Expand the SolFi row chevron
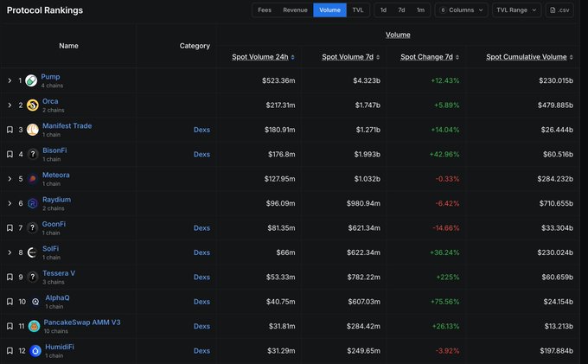 (10, 252)
